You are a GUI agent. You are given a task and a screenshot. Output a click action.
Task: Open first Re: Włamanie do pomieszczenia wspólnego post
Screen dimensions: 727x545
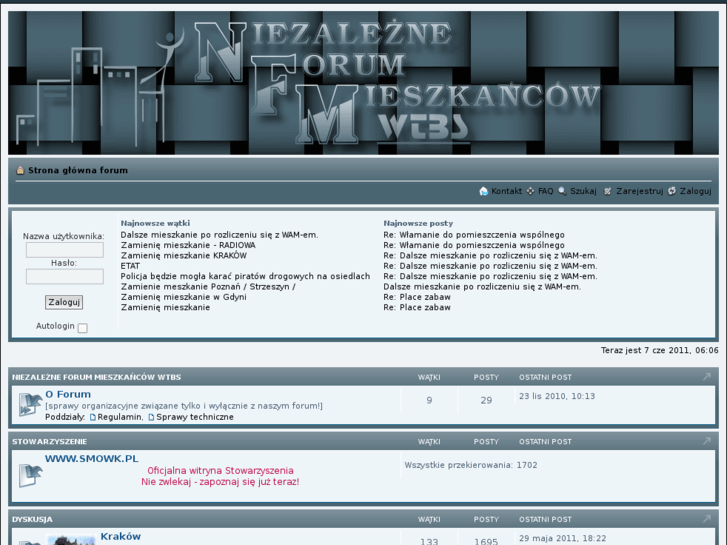[x=474, y=235]
